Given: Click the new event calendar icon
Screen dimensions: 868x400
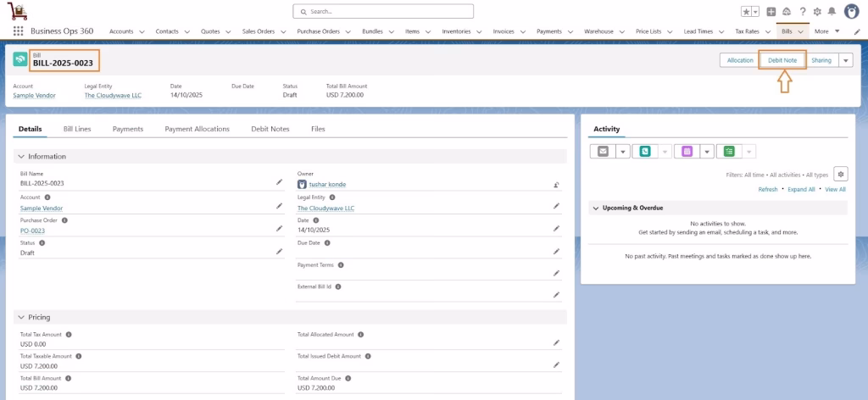Looking at the screenshot, I should (687, 152).
